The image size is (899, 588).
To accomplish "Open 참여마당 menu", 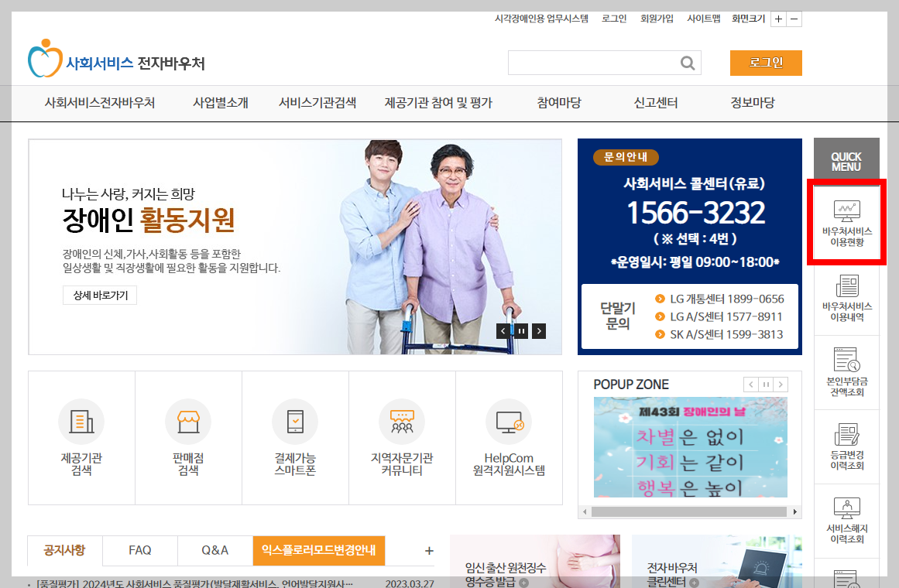I will pyautogui.click(x=559, y=103).
